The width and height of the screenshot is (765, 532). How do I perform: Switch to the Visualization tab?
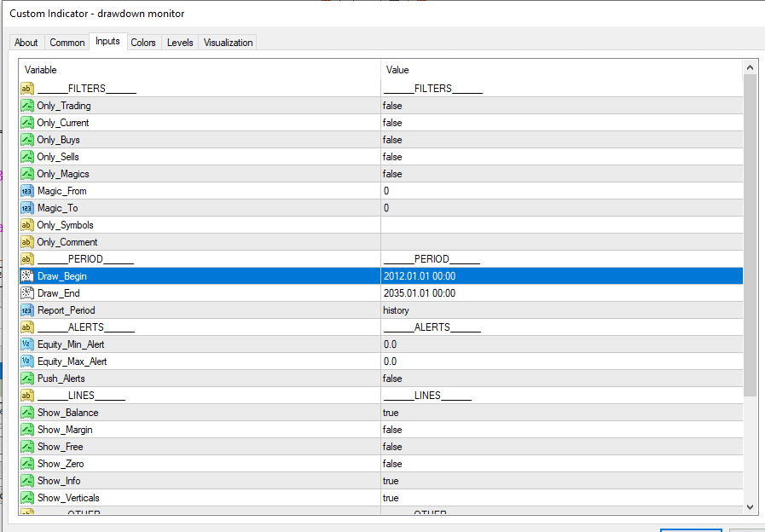point(228,43)
